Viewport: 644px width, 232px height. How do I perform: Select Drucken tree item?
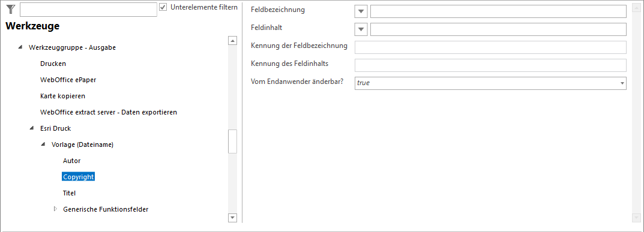53,64
